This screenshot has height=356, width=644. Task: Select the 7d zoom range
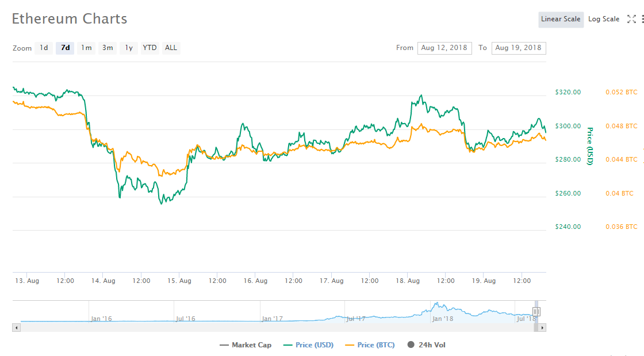click(x=65, y=48)
